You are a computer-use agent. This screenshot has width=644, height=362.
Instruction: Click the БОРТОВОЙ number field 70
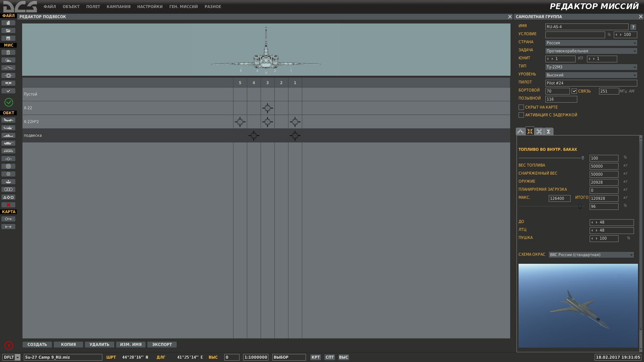point(557,91)
